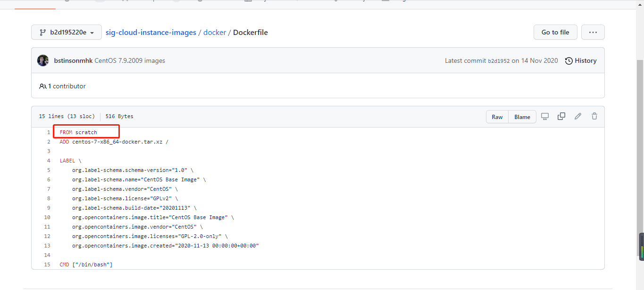
Task: Open the Blame view
Action: pos(522,117)
